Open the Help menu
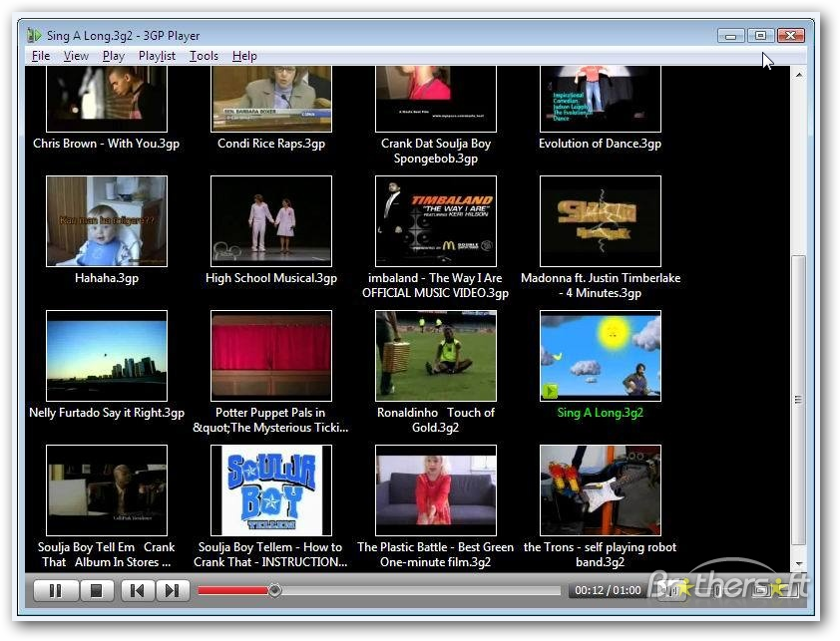Screen dimensions: 840x641 pyautogui.click(x=244, y=56)
